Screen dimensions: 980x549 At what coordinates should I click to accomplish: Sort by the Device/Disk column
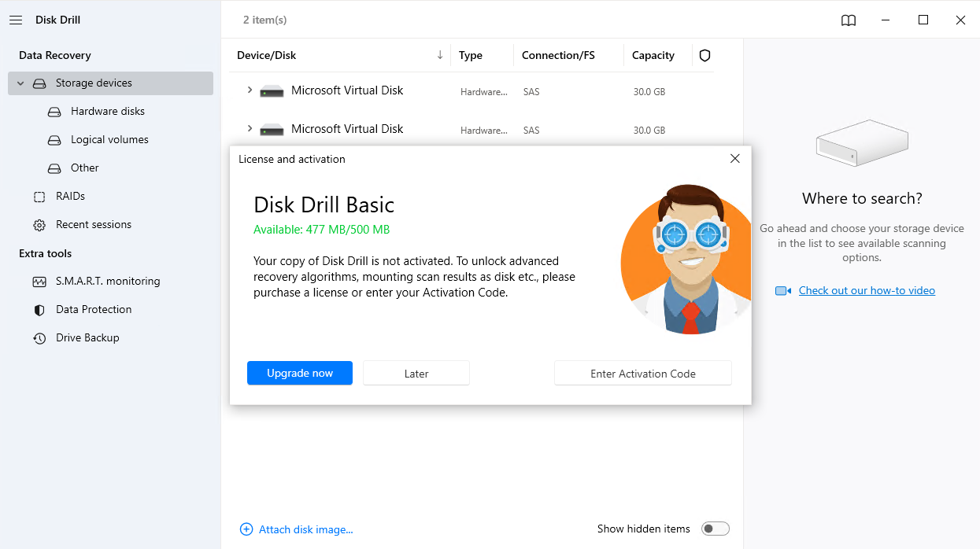268,55
